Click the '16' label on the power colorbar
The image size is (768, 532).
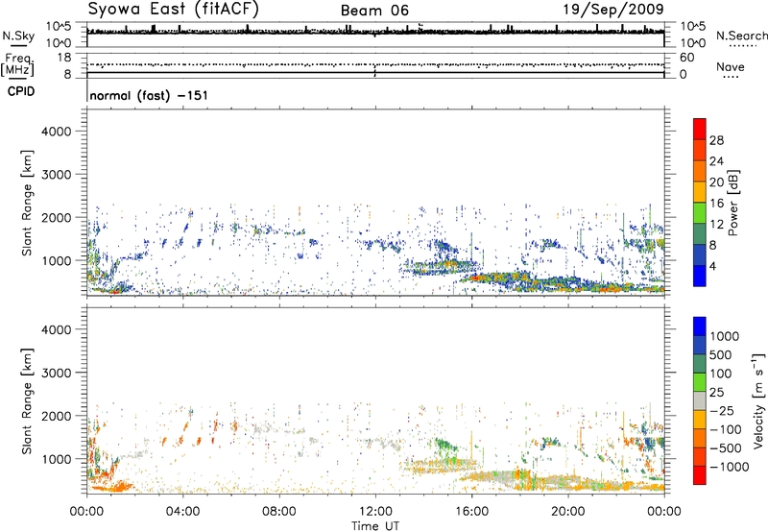[716, 204]
